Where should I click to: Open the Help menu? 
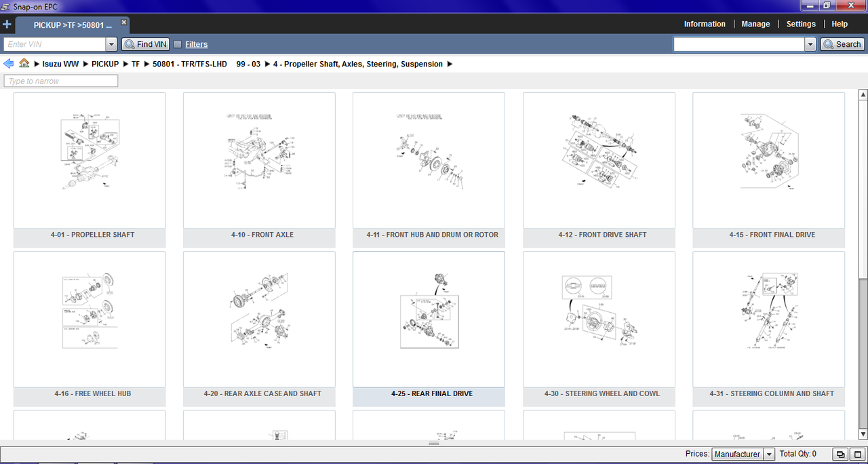tap(840, 24)
